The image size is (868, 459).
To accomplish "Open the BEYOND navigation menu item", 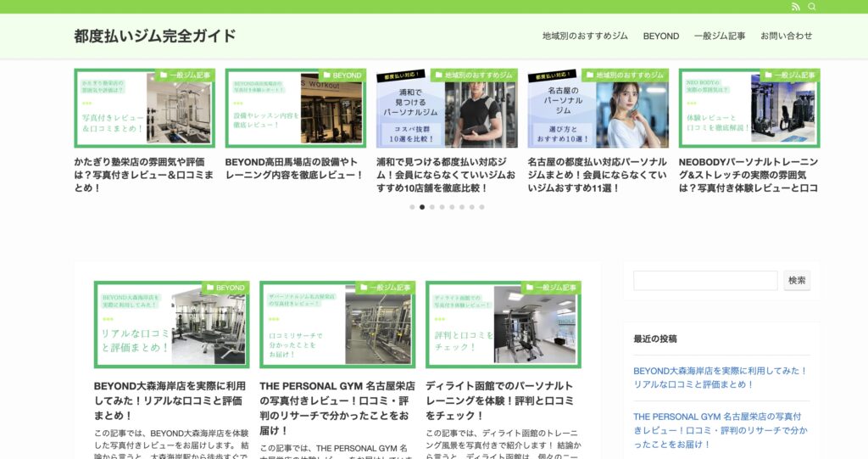I will 661,36.
